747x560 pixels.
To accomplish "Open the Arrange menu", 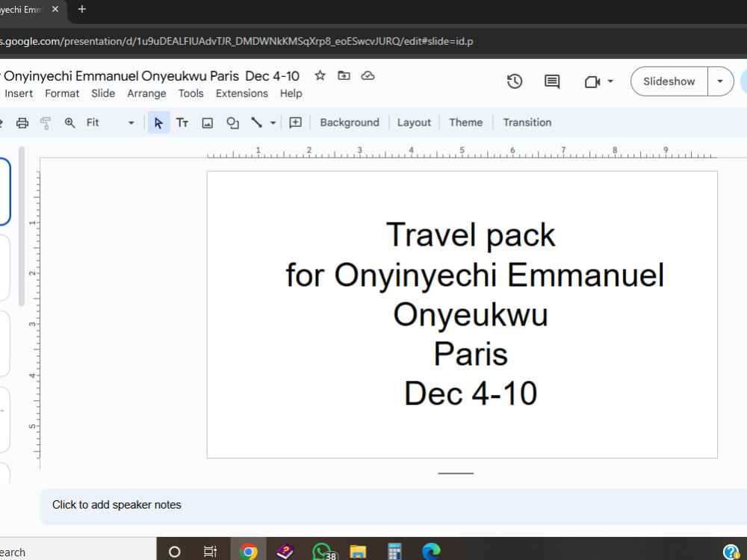I will click(x=146, y=93).
